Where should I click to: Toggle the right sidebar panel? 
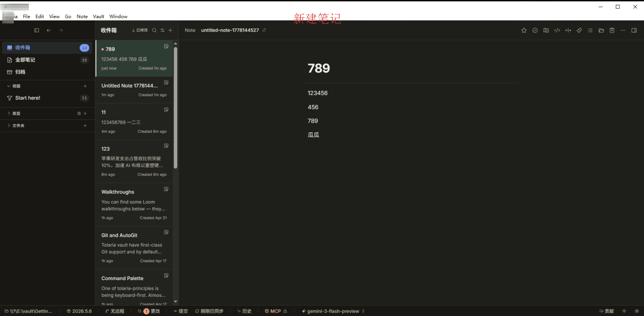click(634, 30)
